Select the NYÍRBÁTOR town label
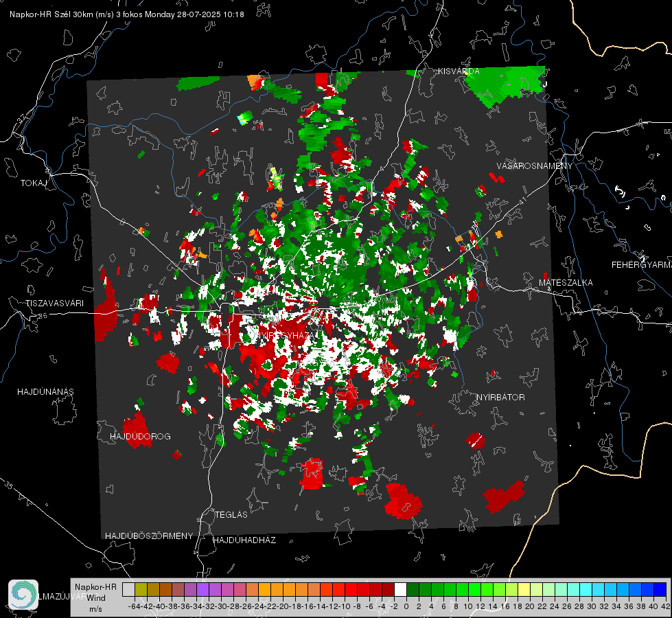Image resolution: width=672 pixels, height=618 pixels. pyautogui.click(x=500, y=397)
